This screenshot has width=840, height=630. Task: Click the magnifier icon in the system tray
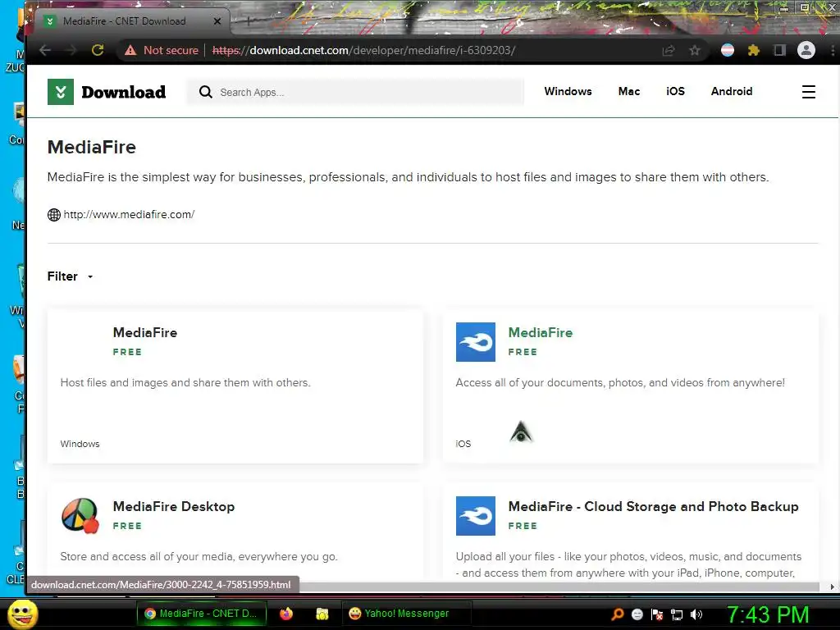618,614
